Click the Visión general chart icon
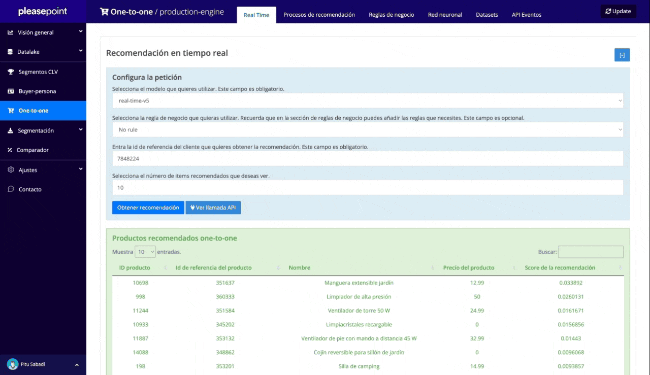This screenshot has width=650, height=375. 10,32
